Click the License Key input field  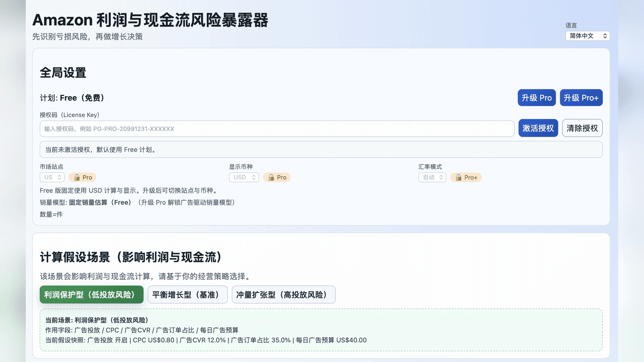(277, 129)
